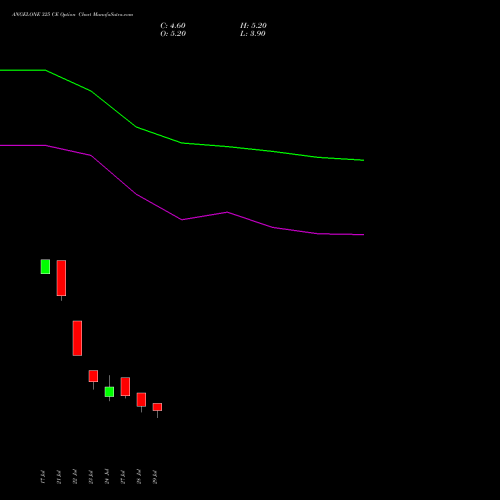Viewport: 500px width, 500px height.
Task: Select the high value H: 5.20
Action: [253, 26]
